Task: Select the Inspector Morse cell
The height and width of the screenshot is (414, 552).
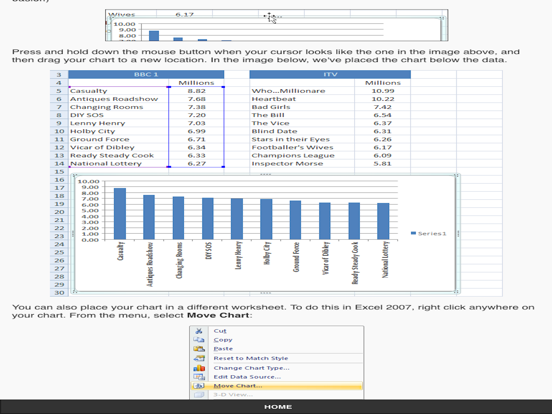Action: [x=302, y=164]
